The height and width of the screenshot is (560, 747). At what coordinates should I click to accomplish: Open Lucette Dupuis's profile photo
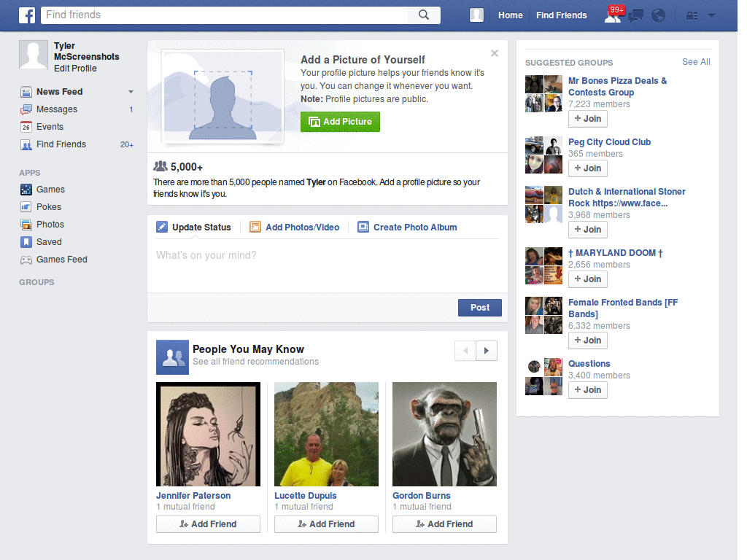pyautogui.click(x=326, y=435)
